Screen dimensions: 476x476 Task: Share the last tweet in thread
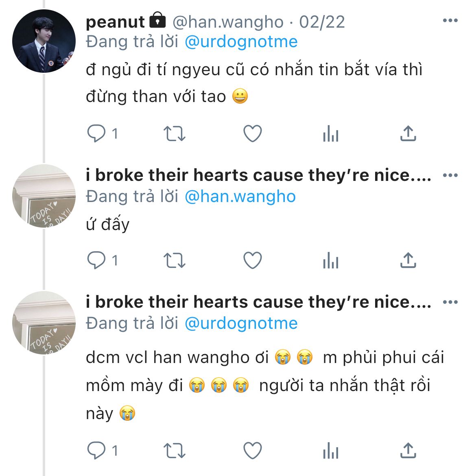coord(408,450)
